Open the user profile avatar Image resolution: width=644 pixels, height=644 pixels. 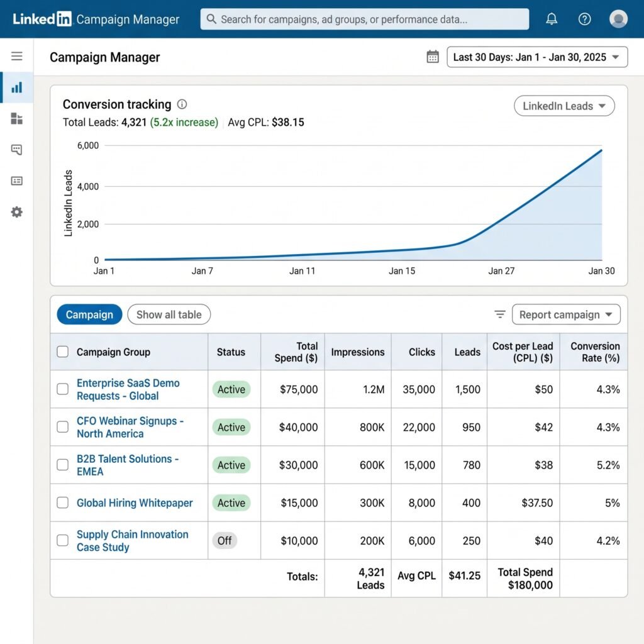[618, 19]
